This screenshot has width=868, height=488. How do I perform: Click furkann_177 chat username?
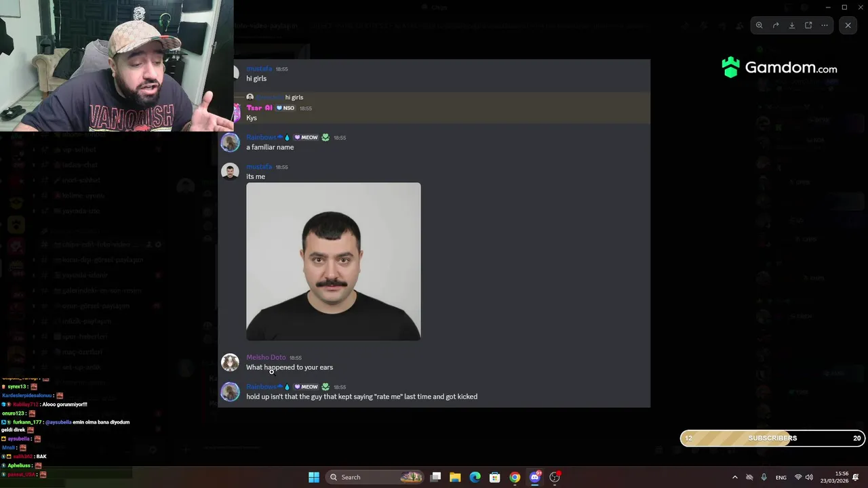[x=28, y=422]
